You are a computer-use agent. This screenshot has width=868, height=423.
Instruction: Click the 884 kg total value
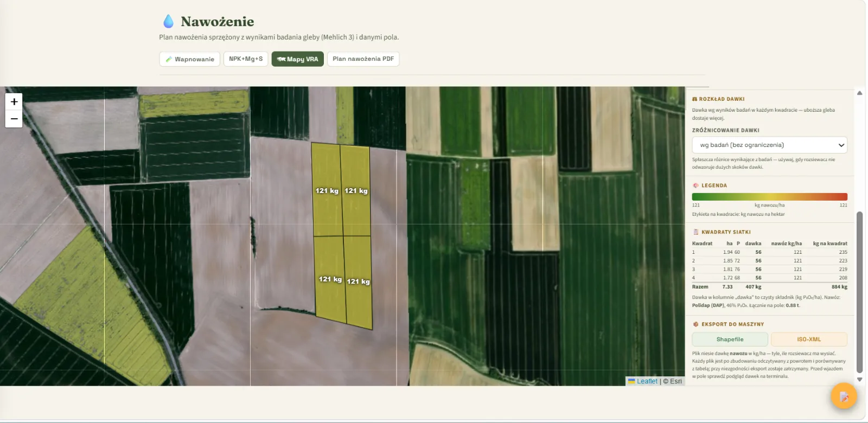839,287
